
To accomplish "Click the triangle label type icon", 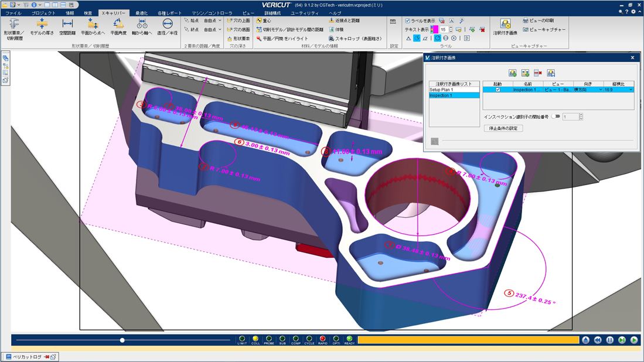I will [408, 38].
